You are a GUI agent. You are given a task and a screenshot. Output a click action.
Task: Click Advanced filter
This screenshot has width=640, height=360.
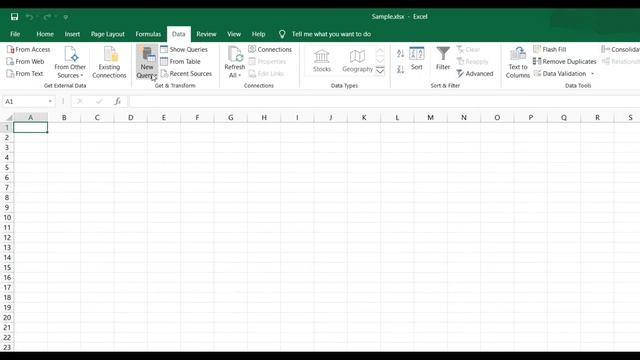click(475, 74)
